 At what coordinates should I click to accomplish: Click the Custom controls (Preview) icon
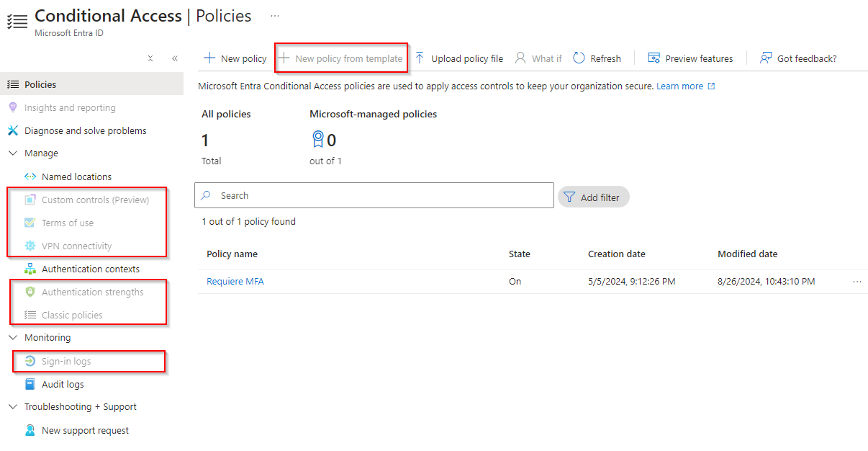tap(30, 200)
